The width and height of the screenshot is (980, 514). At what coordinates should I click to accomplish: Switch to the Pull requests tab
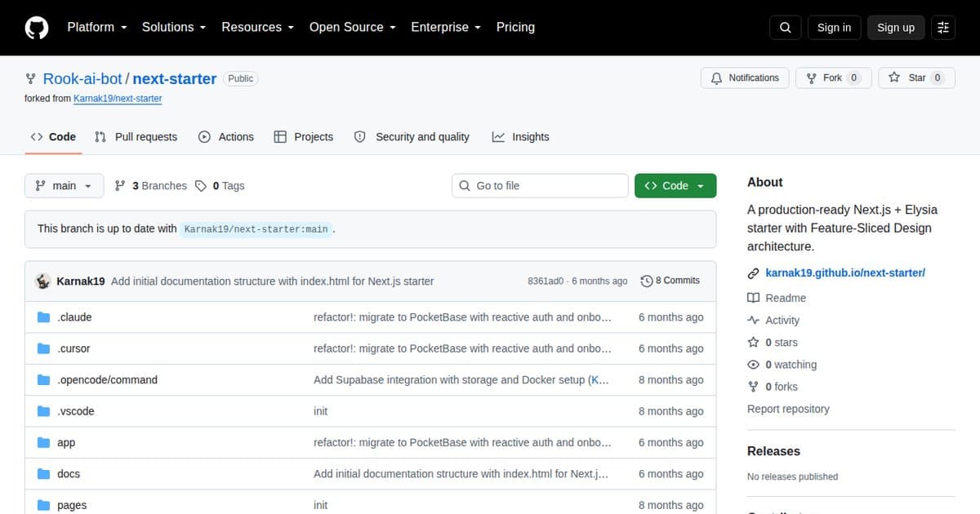136,137
